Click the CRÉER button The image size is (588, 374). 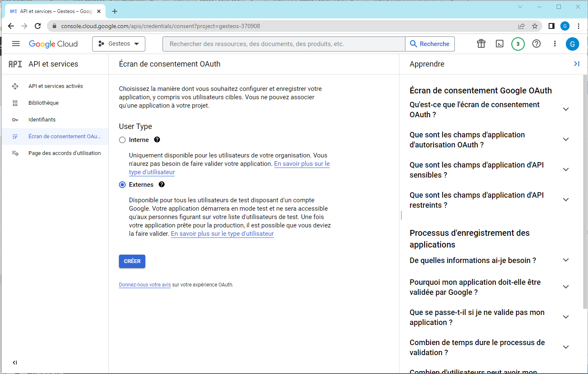tap(132, 261)
